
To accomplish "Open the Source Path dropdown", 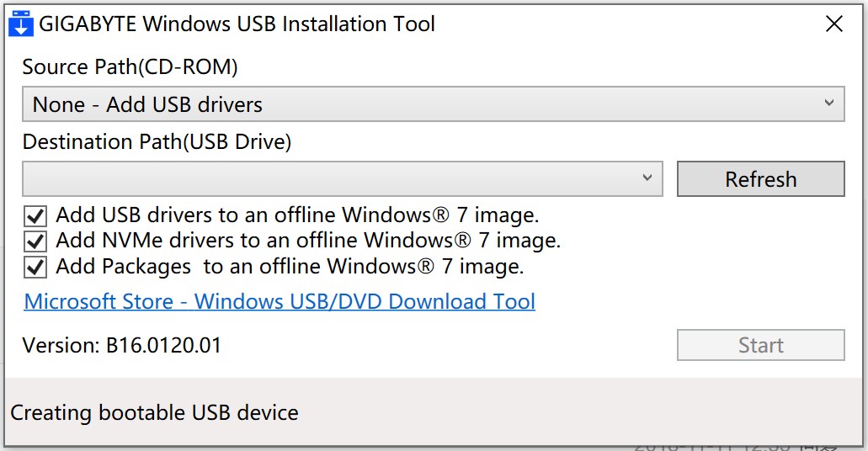I will [x=434, y=104].
